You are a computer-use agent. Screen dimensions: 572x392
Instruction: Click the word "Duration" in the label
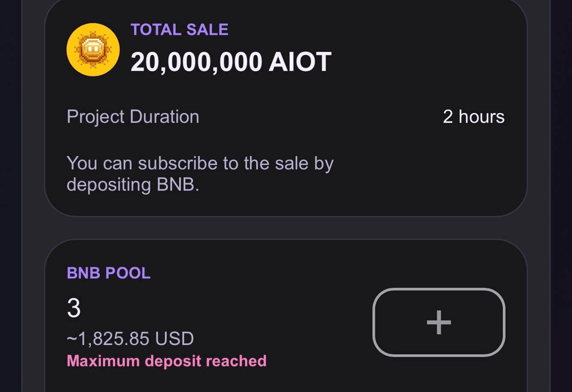[164, 117]
